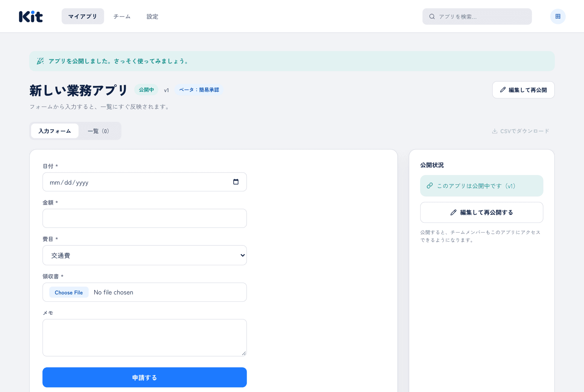Click the 日付 date input field
This screenshot has height=392, width=584.
coord(145,182)
